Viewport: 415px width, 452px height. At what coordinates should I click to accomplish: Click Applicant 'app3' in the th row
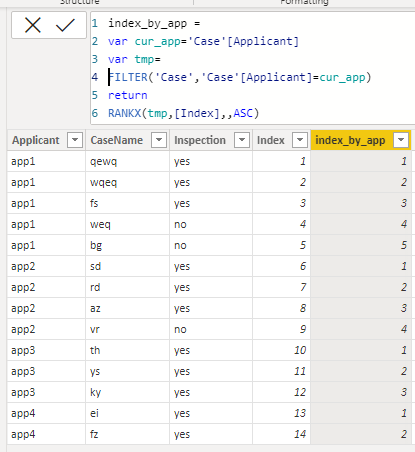[x=46, y=350]
